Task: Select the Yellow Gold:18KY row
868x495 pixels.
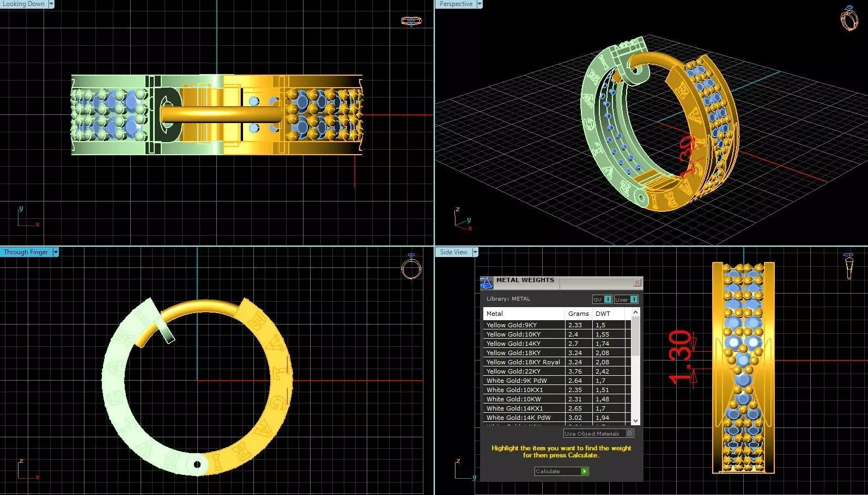Action: pyautogui.click(x=557, y=352)
